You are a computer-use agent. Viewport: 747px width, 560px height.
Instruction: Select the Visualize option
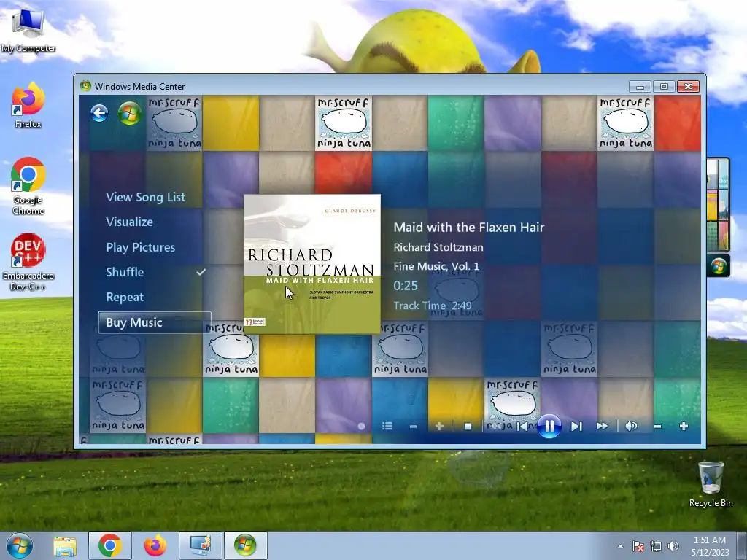click(130, 222)
